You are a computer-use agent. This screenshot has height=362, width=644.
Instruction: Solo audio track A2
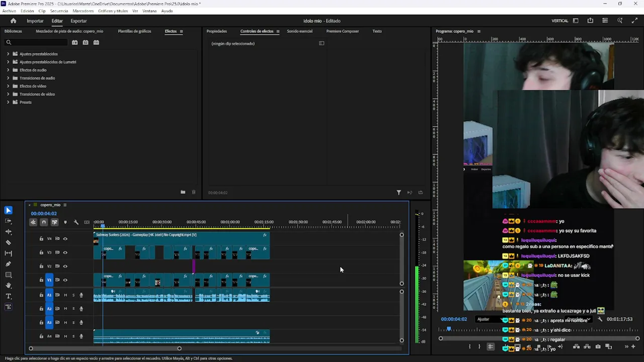[73, 309]
